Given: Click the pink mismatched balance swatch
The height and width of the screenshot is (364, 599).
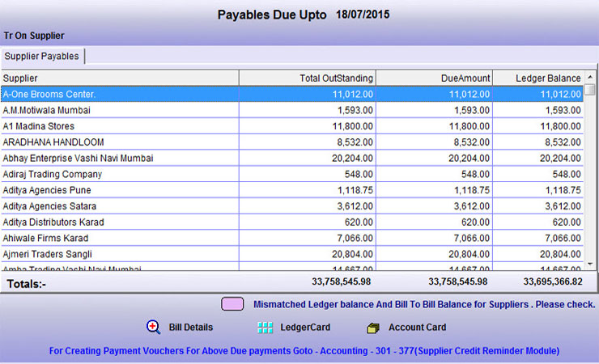Looking at the screenshot, I should [233, 305].
